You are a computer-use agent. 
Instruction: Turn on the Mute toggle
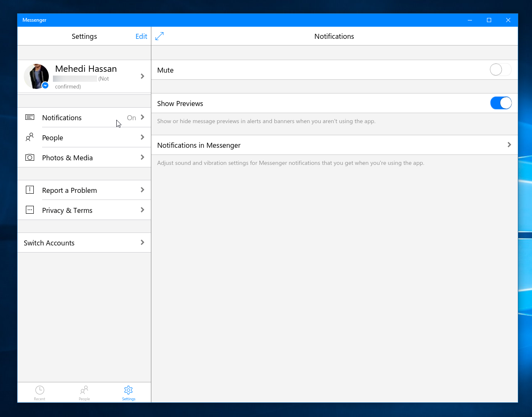(x=500, y=70)
